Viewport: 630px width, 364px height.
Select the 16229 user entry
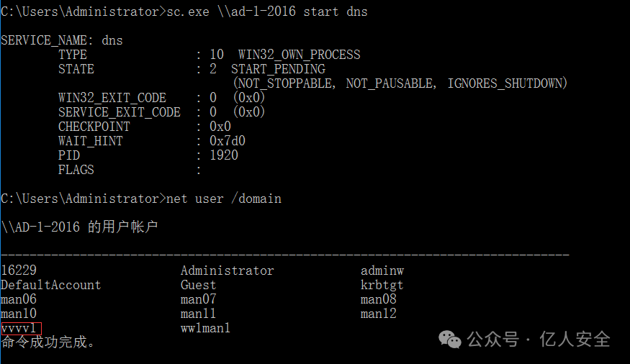19,270
